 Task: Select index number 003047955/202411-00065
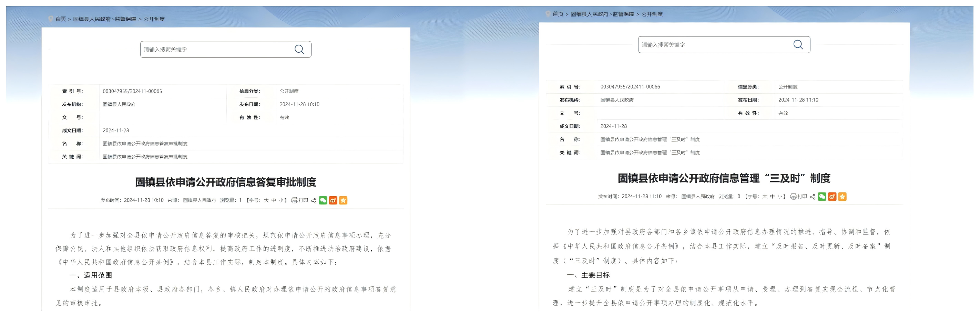[x=132, y=91]
